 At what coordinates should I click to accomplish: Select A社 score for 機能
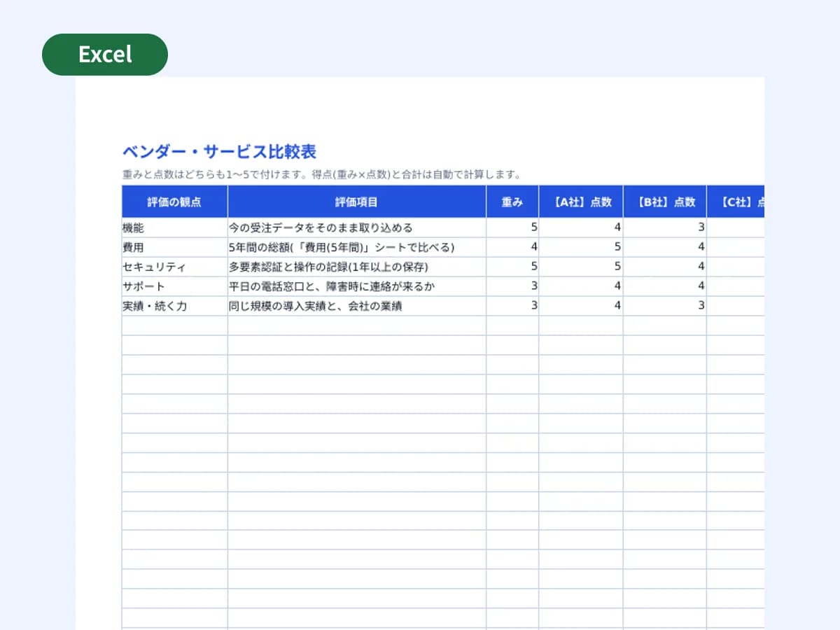click(580, 227)
